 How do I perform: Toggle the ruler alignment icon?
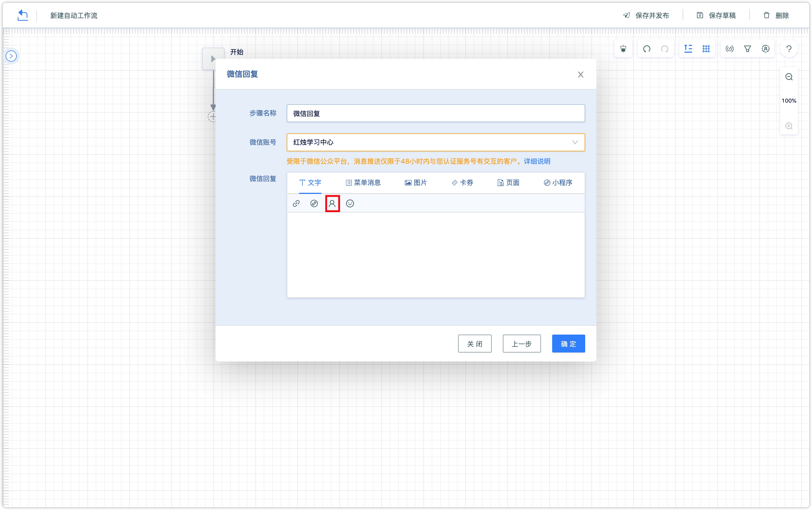point(688,49)
